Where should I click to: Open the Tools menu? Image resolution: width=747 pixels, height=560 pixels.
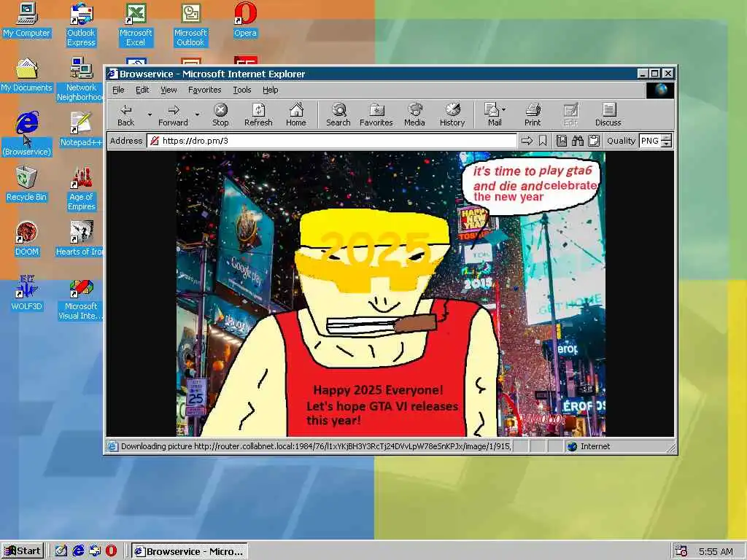click(x=242, y=90)
